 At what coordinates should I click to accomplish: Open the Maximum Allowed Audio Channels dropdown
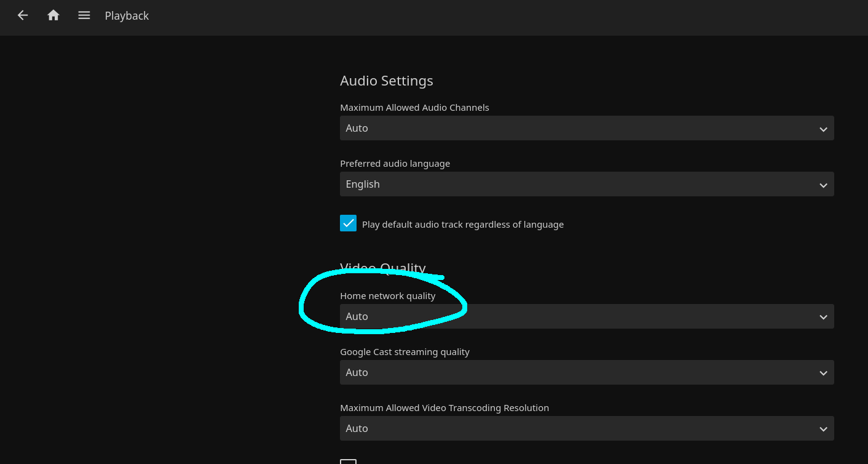coord(586,128)
